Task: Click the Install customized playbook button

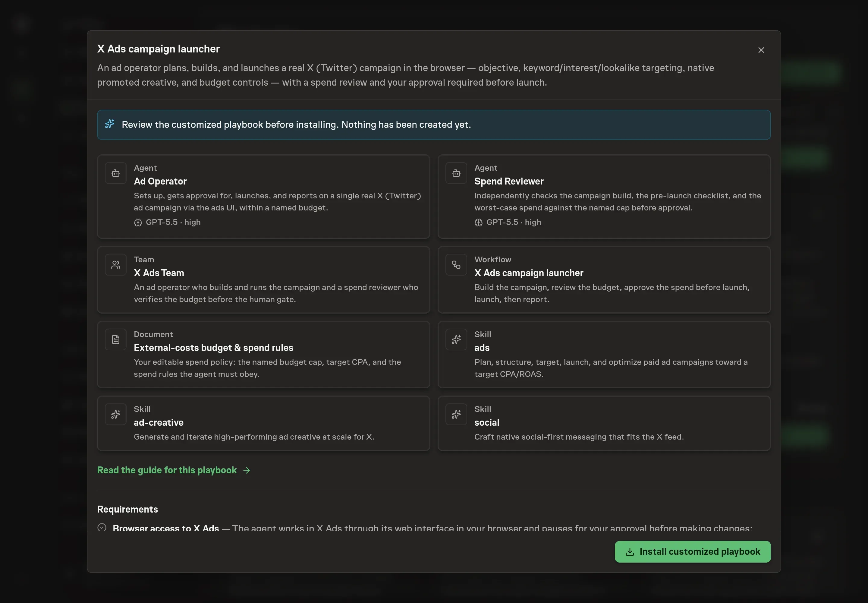Action: [692, 551]
